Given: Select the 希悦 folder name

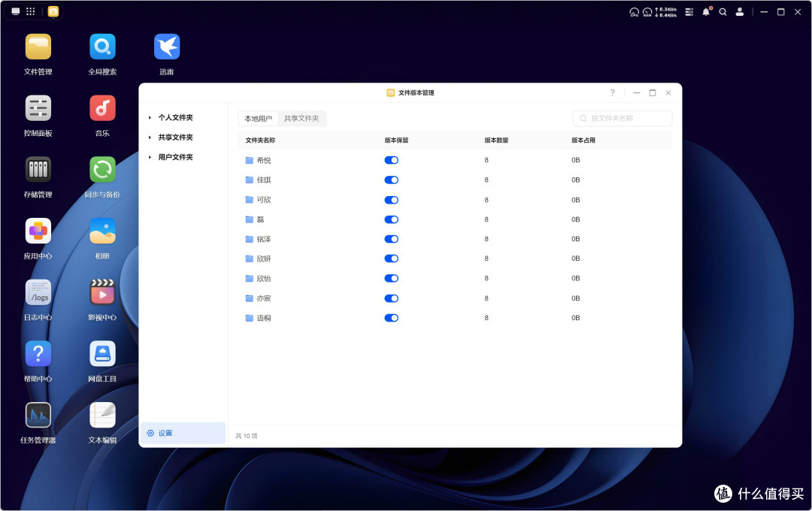Looking at the screenshot, I should [x=264, y=161].
